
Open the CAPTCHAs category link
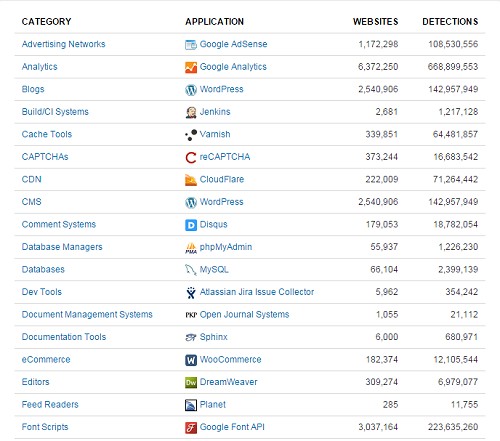tap(45, 157)
